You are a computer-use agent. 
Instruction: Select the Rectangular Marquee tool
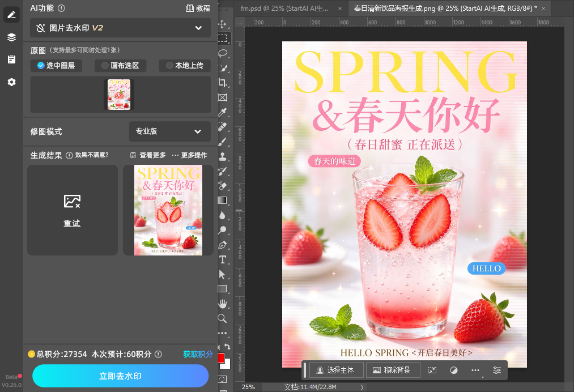[x=222, y=38]
